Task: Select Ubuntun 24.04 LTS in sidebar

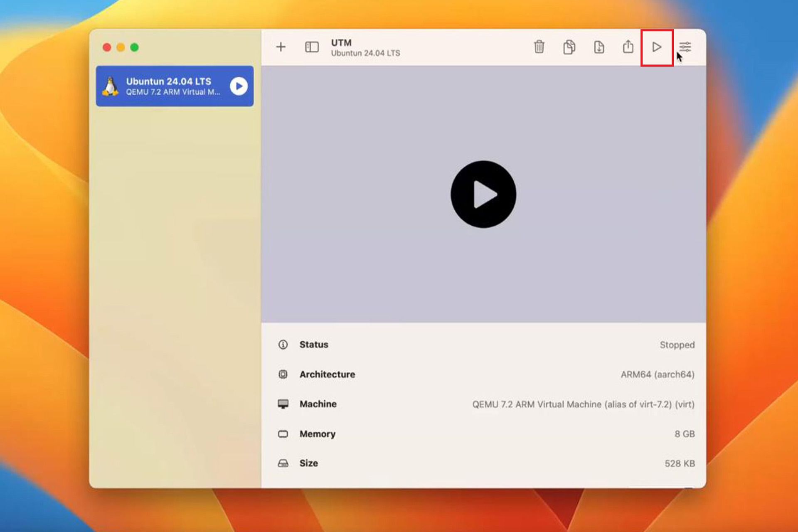Action: click(175, 86)
